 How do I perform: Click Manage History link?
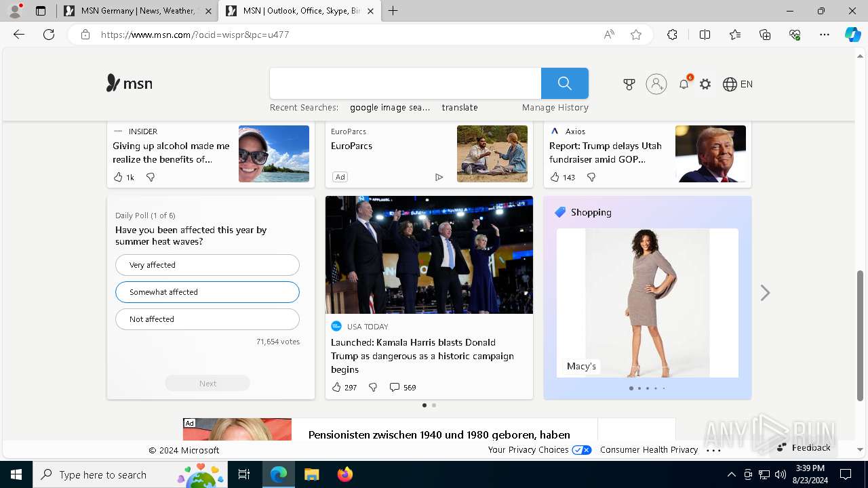point(555,108)
